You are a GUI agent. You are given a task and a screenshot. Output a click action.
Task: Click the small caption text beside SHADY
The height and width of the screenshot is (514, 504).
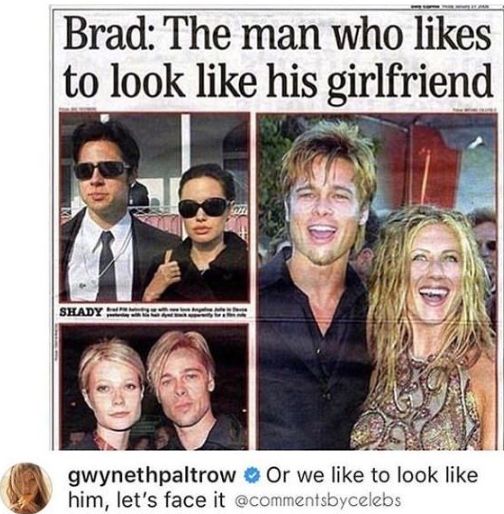click(x=176, y=312)
